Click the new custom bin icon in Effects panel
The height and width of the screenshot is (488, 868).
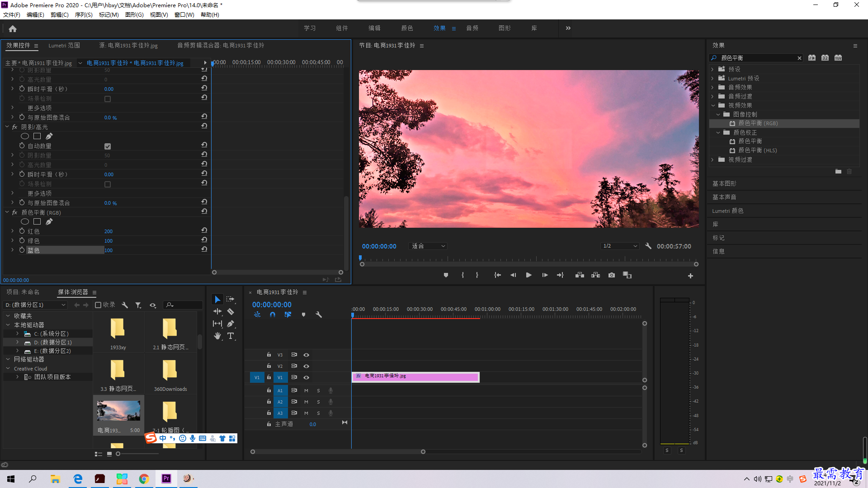pyautogui.click(x=838, y=172)
